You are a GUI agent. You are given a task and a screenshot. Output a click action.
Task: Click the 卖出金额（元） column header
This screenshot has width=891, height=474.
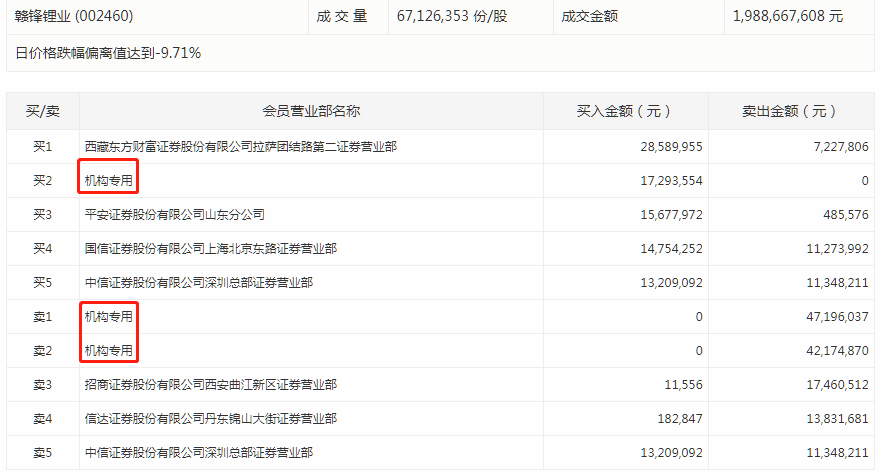pos(790,111)
